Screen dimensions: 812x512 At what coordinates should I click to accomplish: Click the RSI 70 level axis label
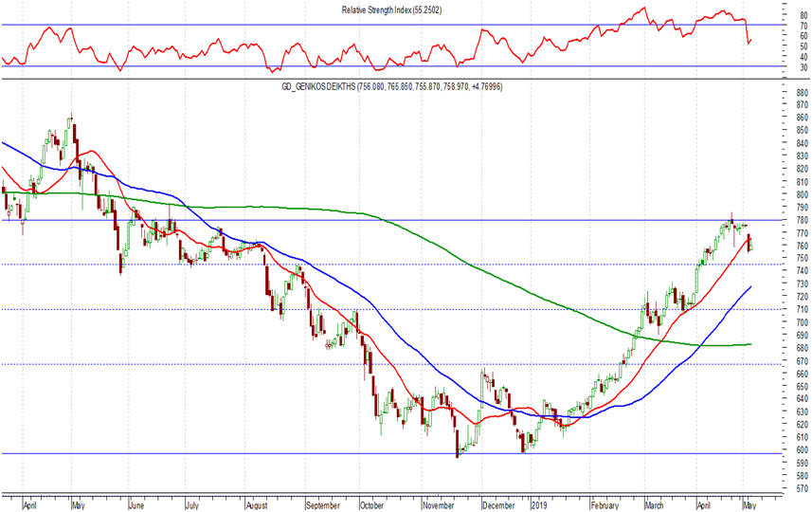tap(803, 26)
